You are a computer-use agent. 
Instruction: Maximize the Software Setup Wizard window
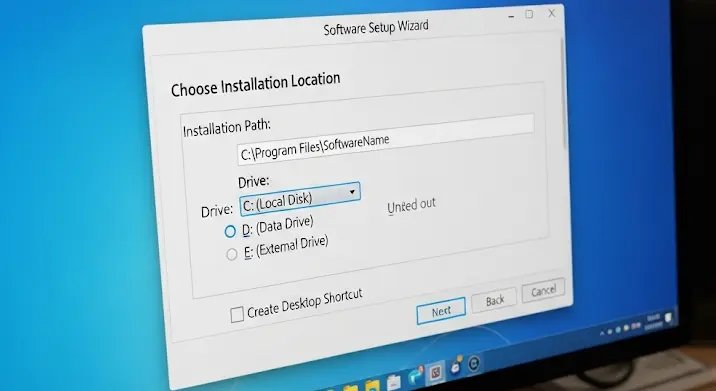[529, 15]
